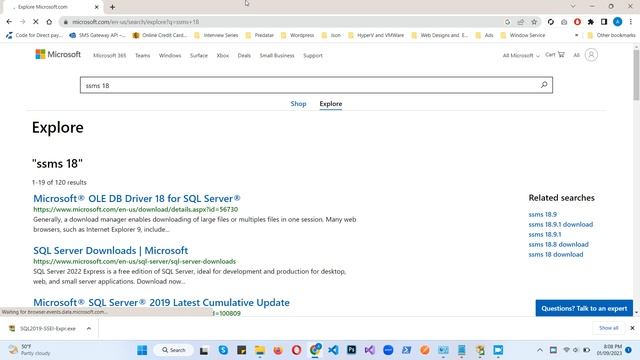Open the taskbar Search box
Screen dimensions: 640x360
pos(173,350)
